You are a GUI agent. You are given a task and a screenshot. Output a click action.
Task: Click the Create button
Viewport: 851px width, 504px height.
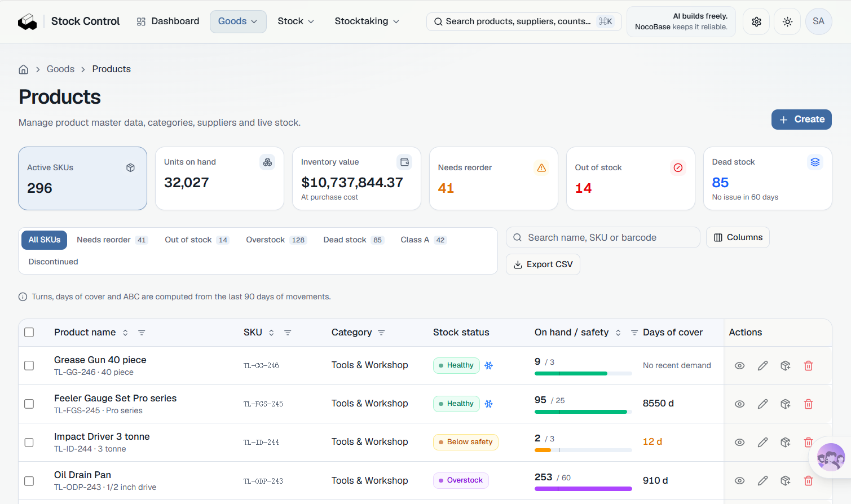click(801, 120)
